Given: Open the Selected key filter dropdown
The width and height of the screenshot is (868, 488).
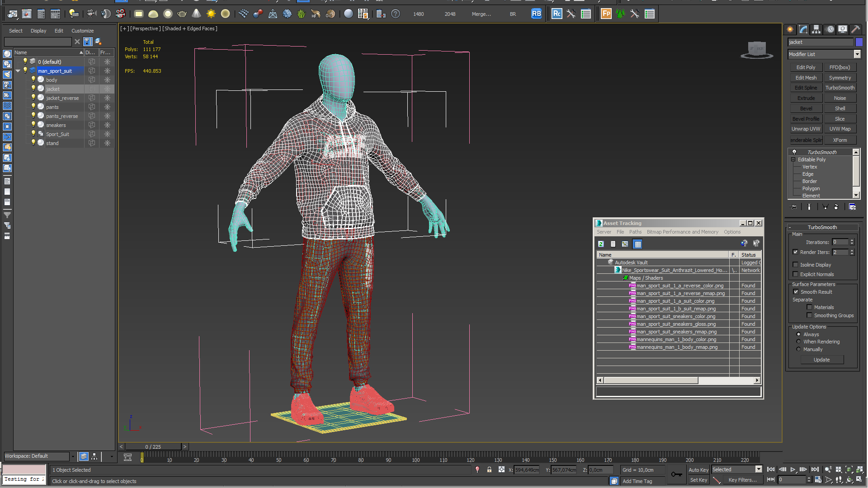Looking at the screenshot, I should click(759, 469).
